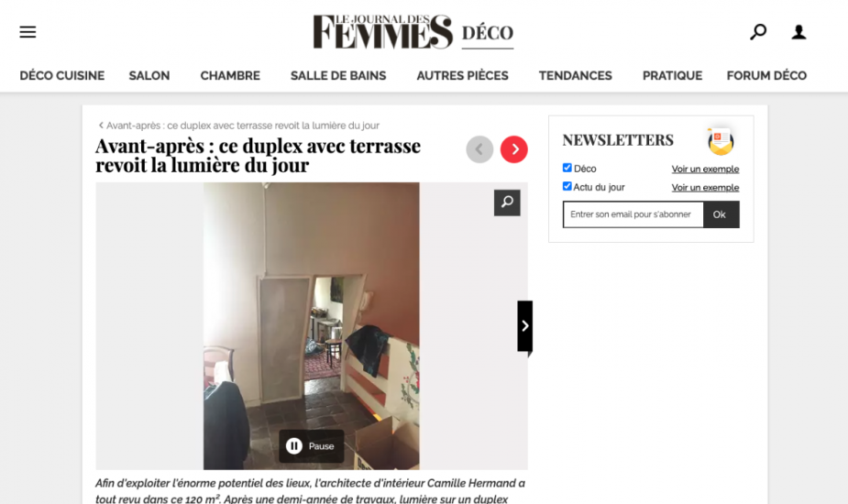The image size is (848, 504).
Task: Zoom the photo with magnifier icon
Action: coord(507,203)
